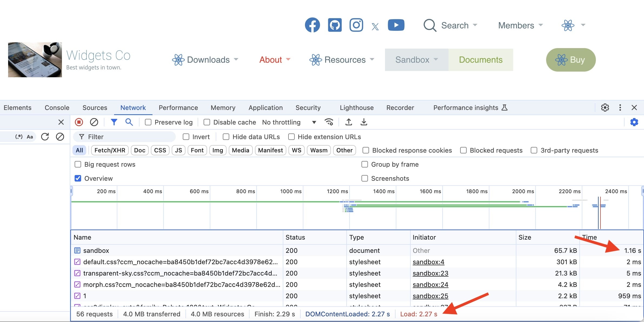Click the stop recording network log icon
This screenshot has width=644, height=322.
coord(79,122)
